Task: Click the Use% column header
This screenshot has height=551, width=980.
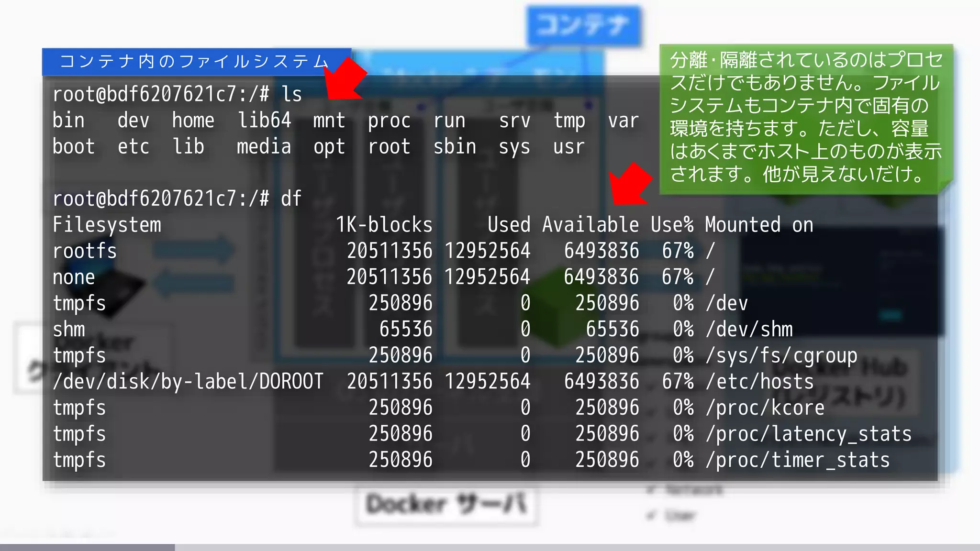Action: click(672, 224)
